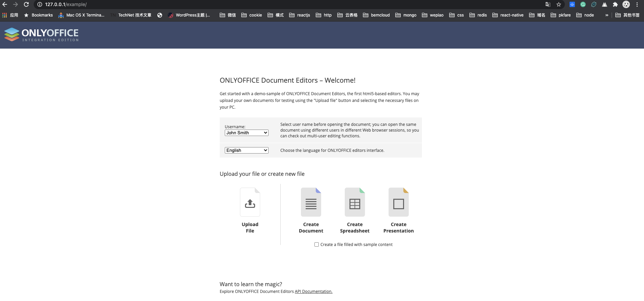Click the 'Want to learn the magic?' heading
The width and height of the screenshot is (644, 301).
(x=251, y=284)
